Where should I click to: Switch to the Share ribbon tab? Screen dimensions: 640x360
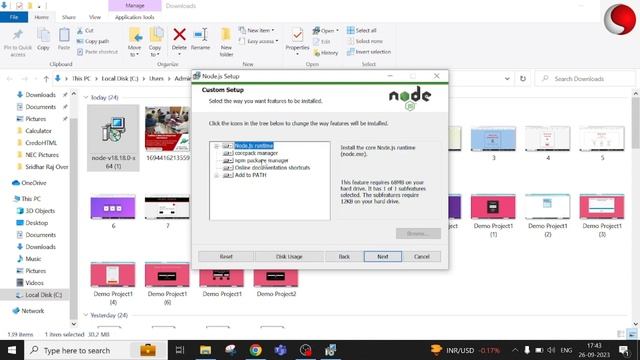69,17
